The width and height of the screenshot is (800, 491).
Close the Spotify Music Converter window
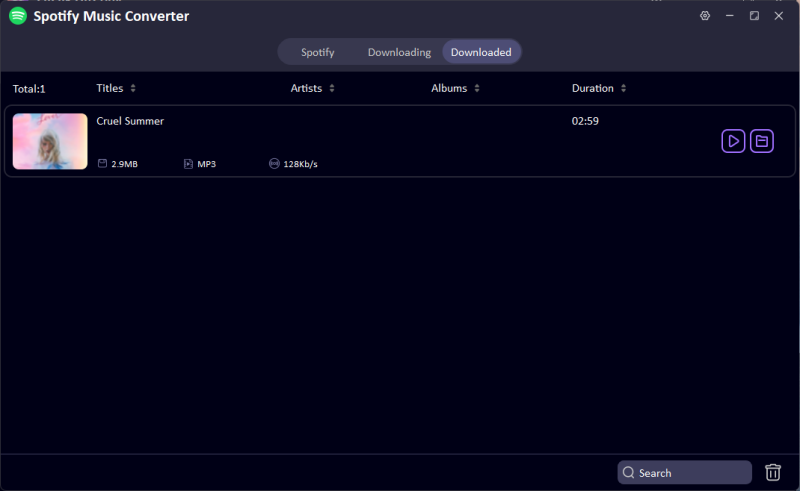(x=779, y=16)
